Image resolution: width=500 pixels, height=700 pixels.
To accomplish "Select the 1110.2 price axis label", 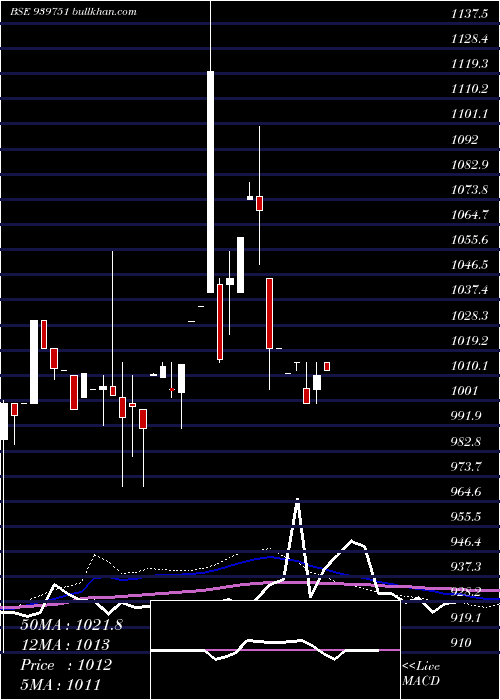I will [469, 89].
